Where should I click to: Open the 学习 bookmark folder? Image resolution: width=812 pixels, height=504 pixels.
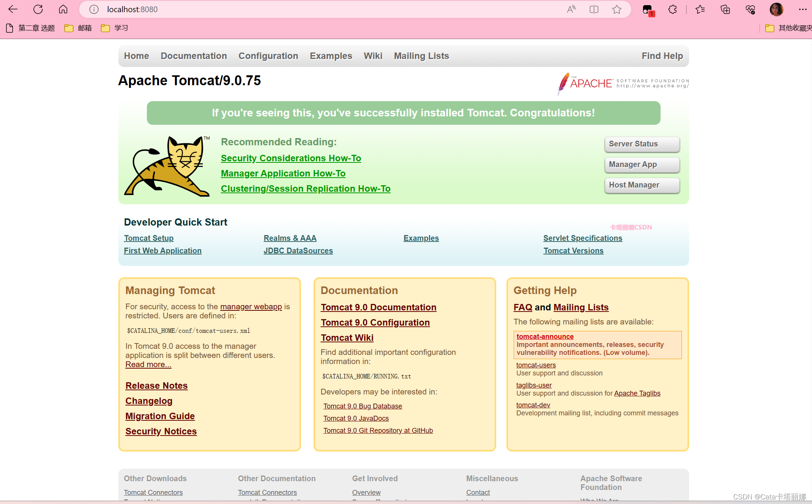115,28
